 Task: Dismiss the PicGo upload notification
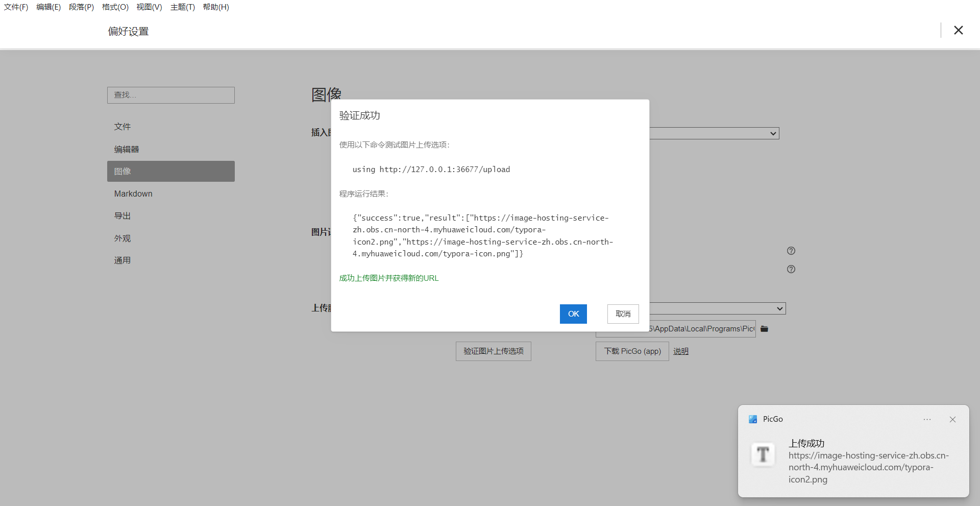952,419
